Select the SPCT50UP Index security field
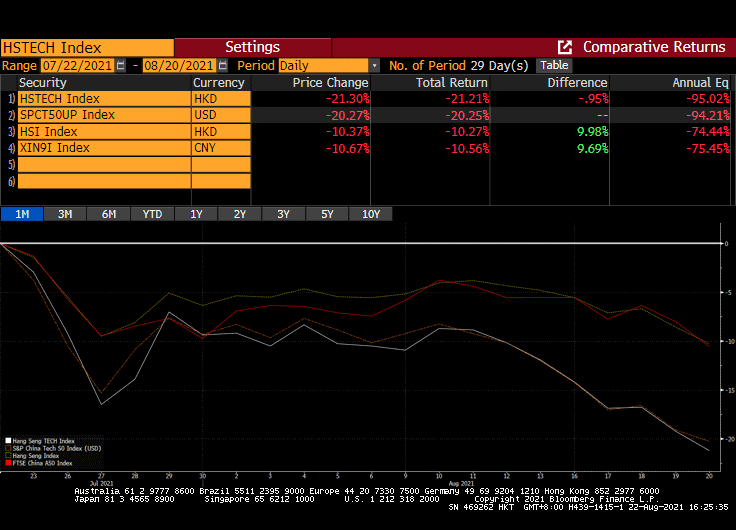Screen dimensions: 736x530 pyautogui.click(x=104, y=115)
